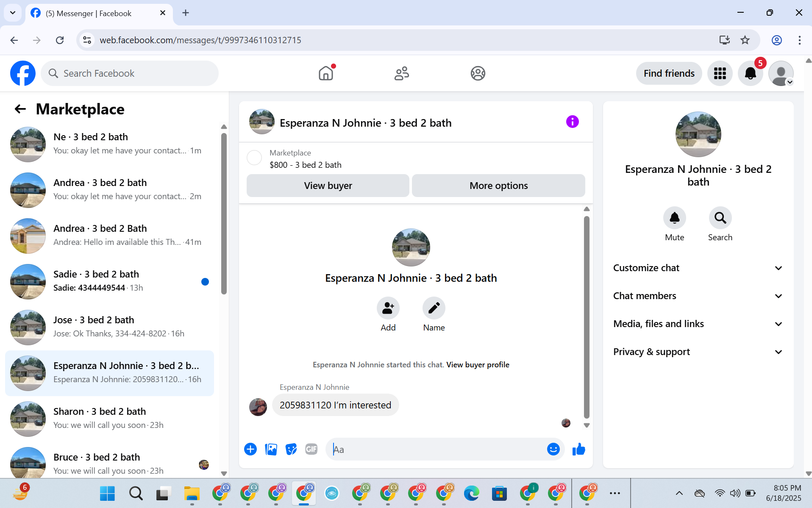Open the taskbar clock and date

(783, 493)
